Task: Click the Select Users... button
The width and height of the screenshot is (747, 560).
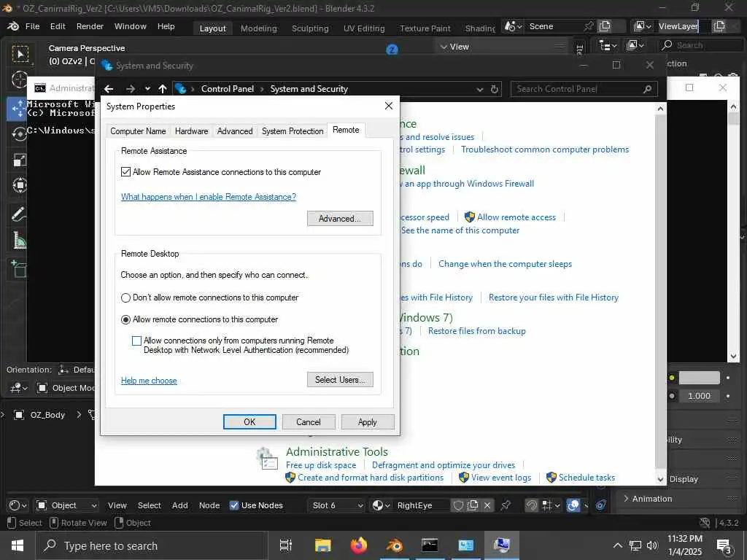Action: (340, 379)
